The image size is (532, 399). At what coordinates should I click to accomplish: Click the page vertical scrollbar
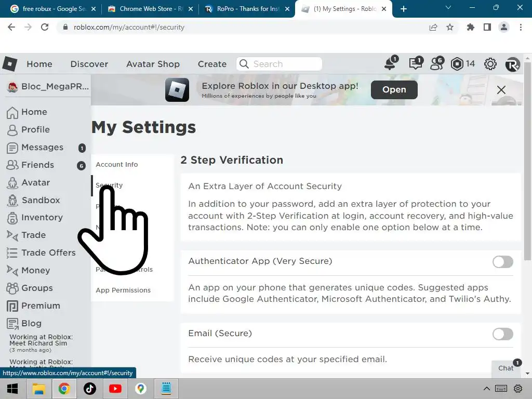point(528,162)
